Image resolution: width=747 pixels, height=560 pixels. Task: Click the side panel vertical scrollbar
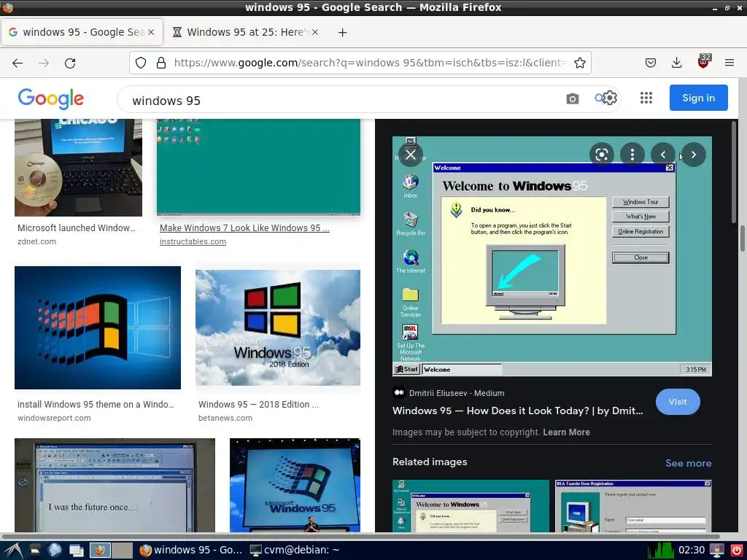pos(734,171)
